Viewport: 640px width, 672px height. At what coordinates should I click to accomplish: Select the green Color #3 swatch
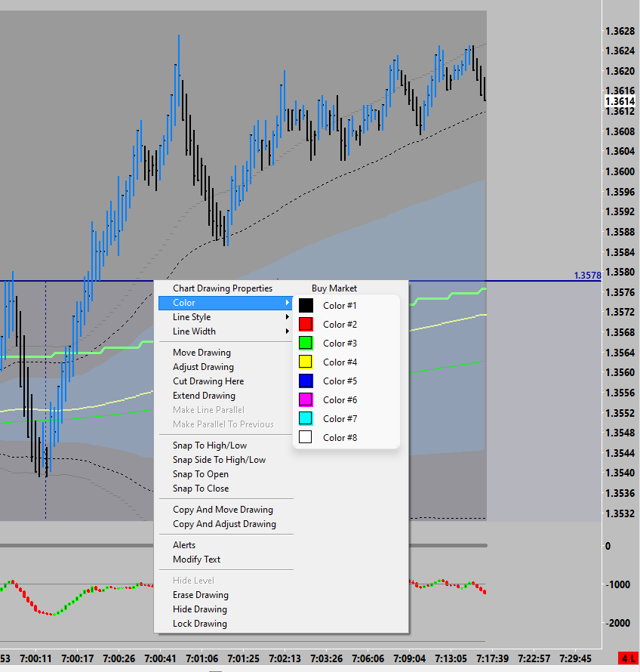point(306,344)
